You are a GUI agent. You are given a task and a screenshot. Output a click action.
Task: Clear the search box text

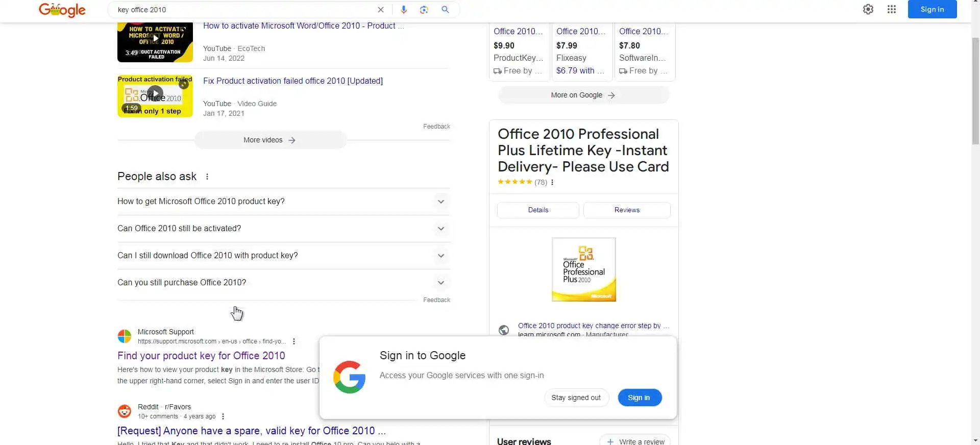(381, 10)
